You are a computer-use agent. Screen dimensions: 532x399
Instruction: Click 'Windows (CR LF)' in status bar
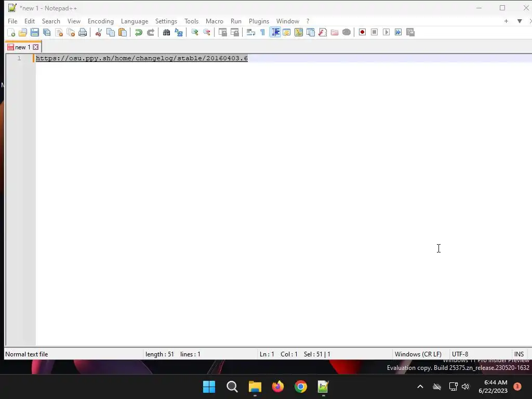(418, 354)
